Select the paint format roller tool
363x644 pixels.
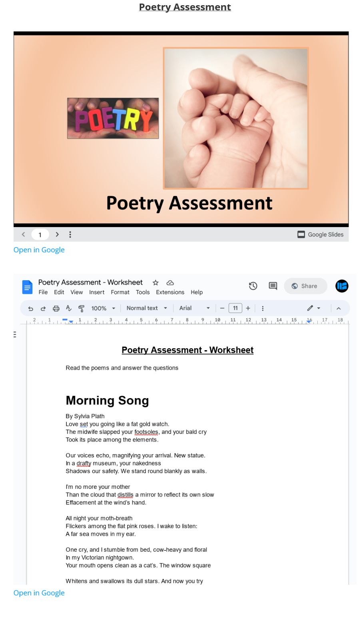pos(81,308)
